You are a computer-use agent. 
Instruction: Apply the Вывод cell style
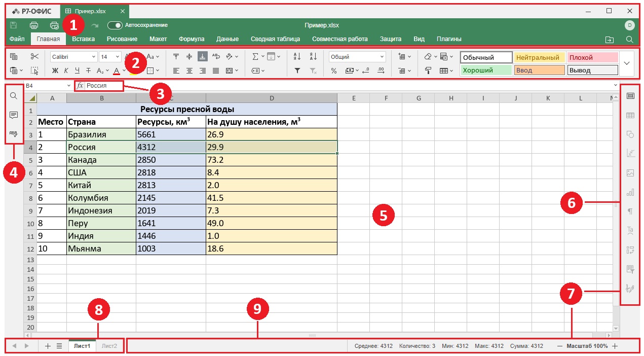pyautogui.click(x=593, y=70)
